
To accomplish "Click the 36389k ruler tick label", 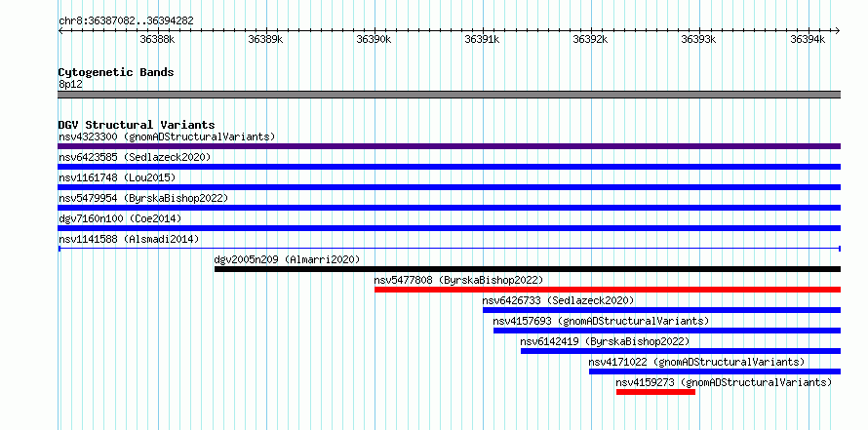I will coord(265,39).
